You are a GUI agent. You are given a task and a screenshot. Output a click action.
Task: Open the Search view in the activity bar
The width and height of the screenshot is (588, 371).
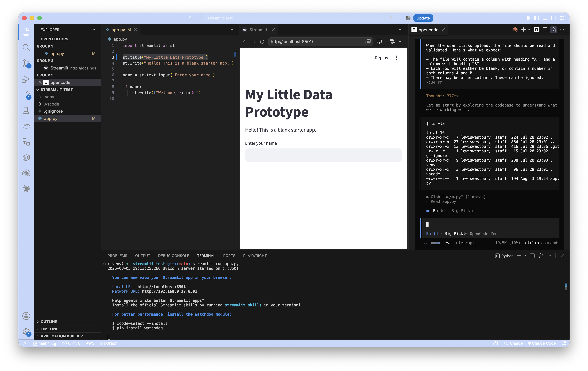tap(26, 47)
